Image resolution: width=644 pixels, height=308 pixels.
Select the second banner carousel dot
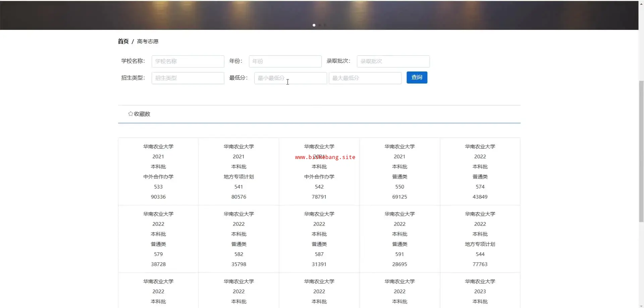tap(319, 25)
